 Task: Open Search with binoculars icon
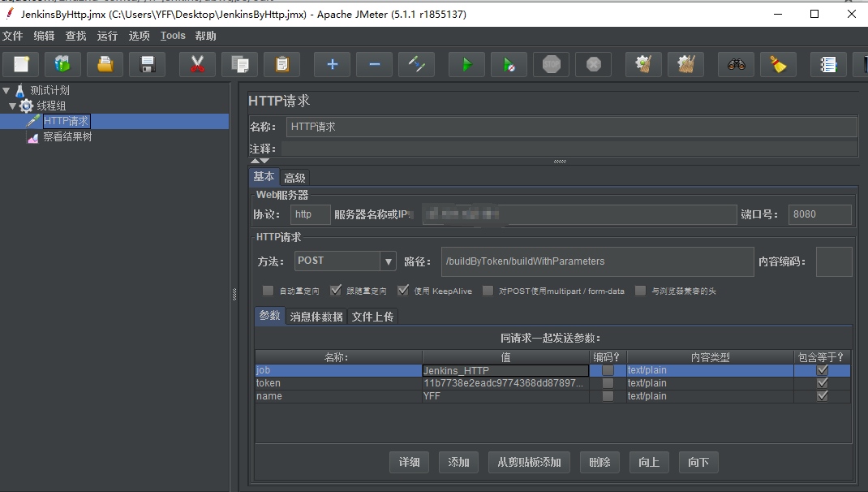tap(736, 64)
